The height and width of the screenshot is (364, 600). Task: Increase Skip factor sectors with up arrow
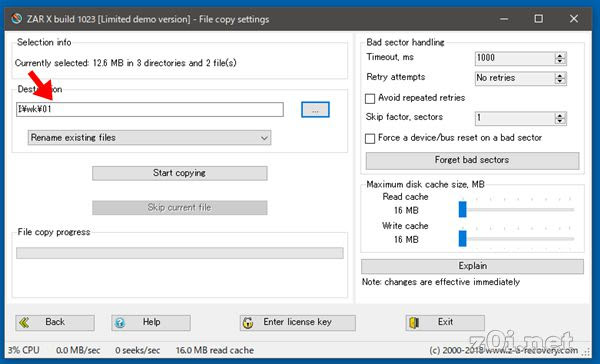560,115
